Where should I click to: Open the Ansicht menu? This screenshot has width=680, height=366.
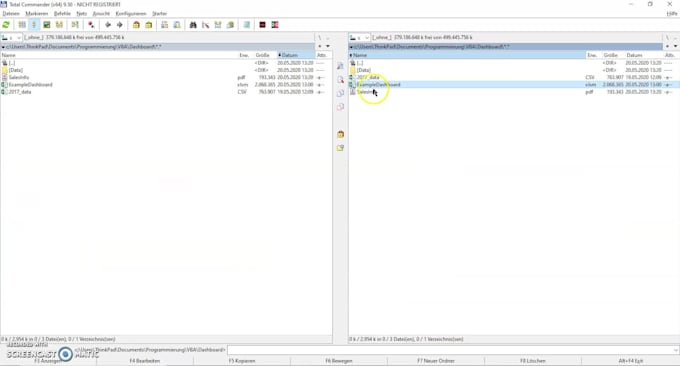pyautogui.click(x=101, y=13)
